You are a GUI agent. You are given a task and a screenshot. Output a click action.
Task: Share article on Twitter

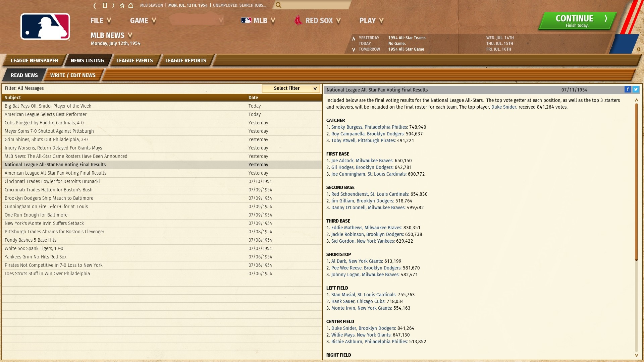pos(636,89)
